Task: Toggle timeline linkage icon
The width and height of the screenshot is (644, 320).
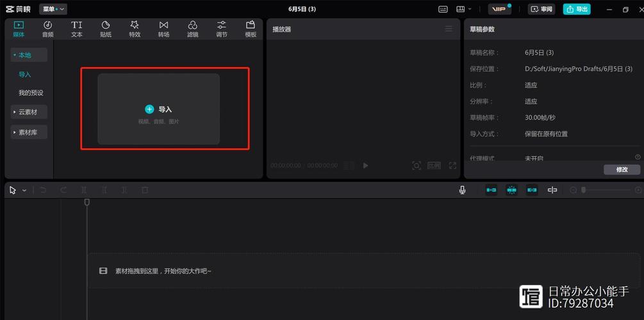Action: pyautogui.click(x=532, y=190)
